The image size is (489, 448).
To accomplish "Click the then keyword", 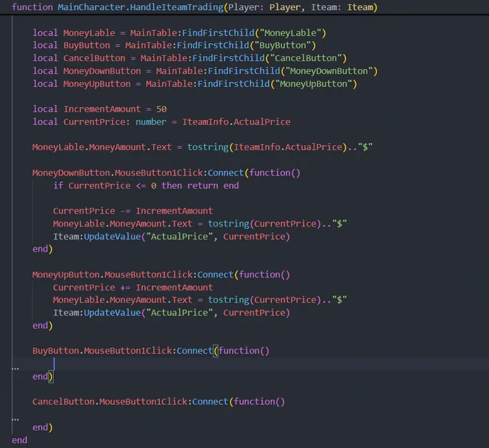I will click(172, 186).
